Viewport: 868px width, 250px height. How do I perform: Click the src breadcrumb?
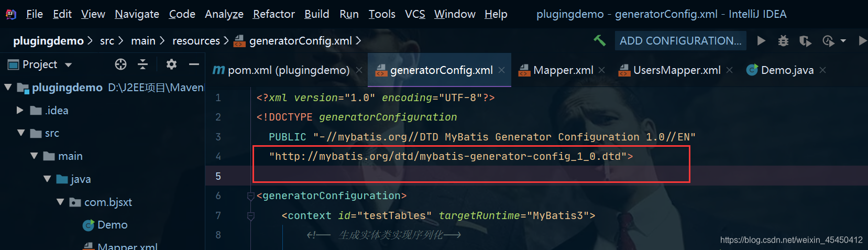click(107, 41)
